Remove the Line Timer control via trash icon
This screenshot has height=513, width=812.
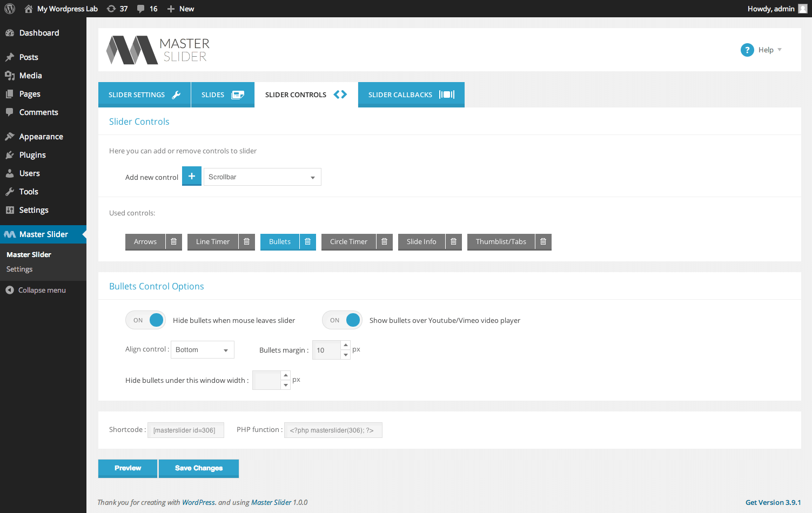click(247, 242)
